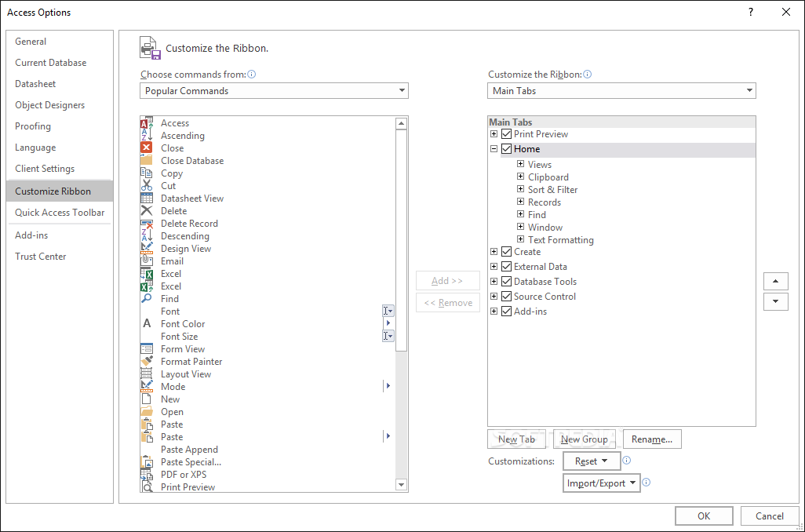
Task: Uncheck the Print Preview tab checkbox
Action: tap(507, 134)
